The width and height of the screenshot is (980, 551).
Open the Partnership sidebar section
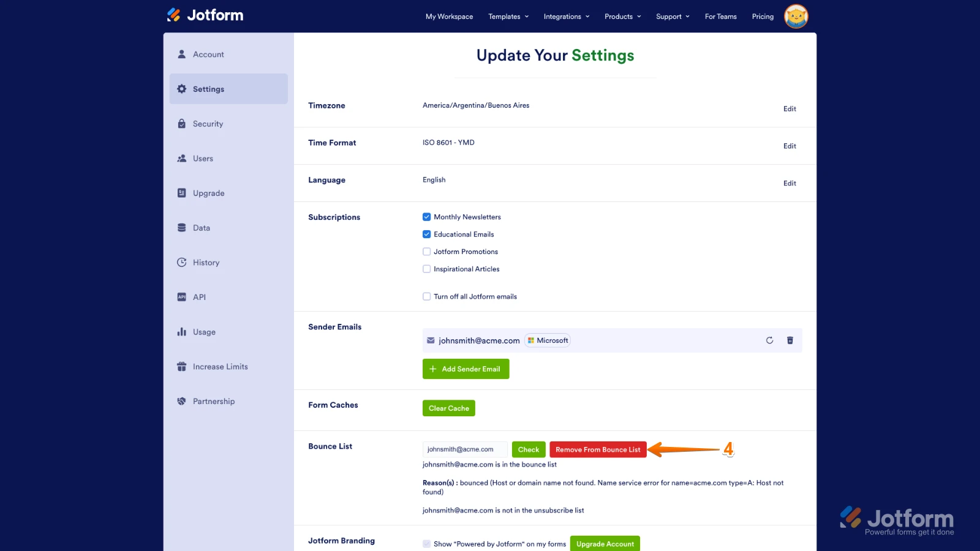tap(228, 401)
